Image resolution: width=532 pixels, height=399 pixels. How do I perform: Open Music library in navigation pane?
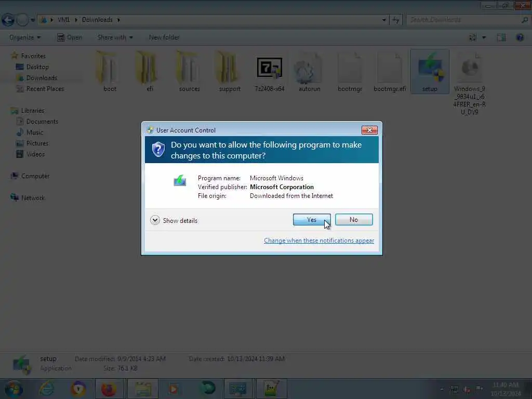(x=35, y=132)
